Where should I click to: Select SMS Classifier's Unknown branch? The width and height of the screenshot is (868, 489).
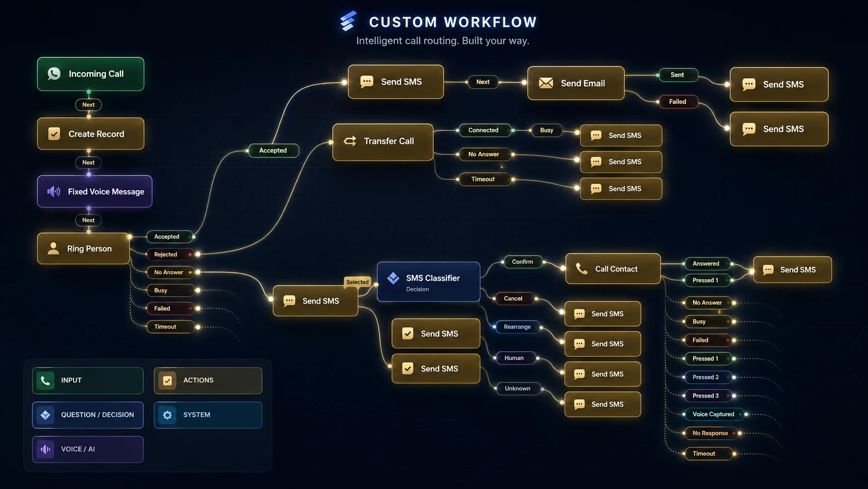tap(518, 389)
